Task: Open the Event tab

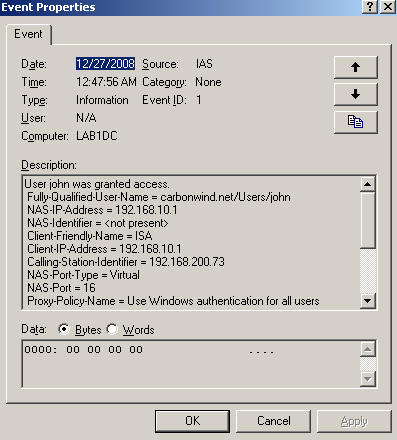Action: tap(29, 34)
